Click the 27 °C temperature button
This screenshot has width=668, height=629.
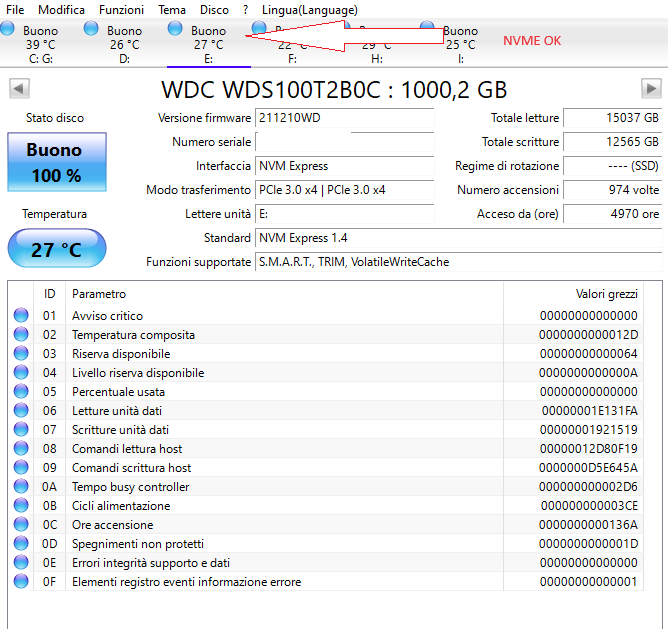(x=57, y=248)
